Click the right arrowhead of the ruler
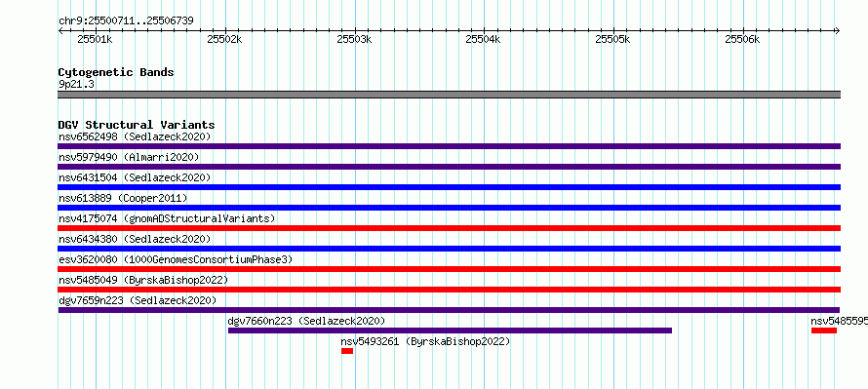The width and height of the screenshot is (868, 389). tap(837, 31)
